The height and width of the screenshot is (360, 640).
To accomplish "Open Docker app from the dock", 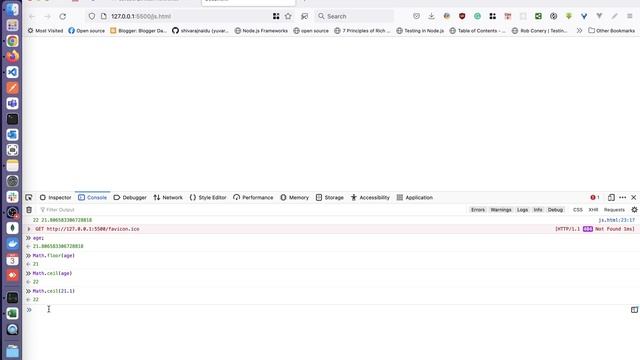I will point(13,244).
